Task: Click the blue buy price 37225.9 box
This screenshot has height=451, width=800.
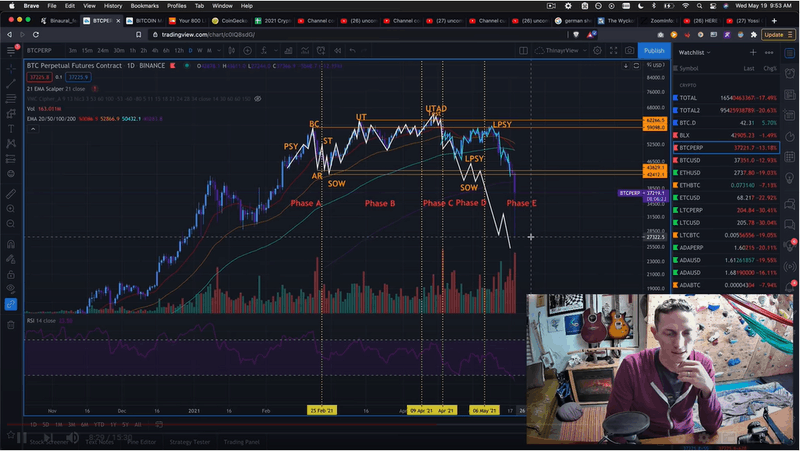Action: (78, 77)
